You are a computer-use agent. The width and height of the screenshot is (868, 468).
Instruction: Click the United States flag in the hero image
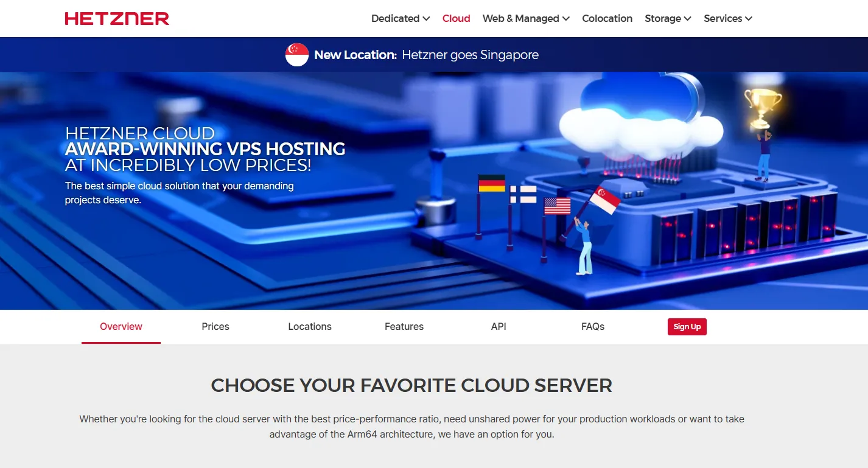click(557, 206)
